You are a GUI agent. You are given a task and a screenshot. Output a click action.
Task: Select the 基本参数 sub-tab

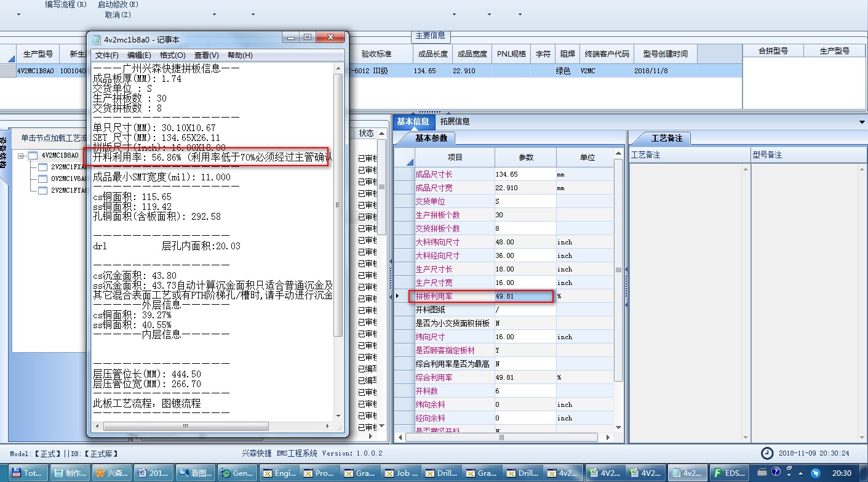pyautogui.click(x=431, y=138)
